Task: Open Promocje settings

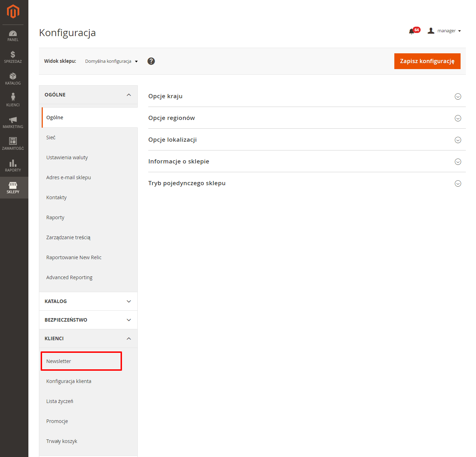Action: (x=90, y=421)
